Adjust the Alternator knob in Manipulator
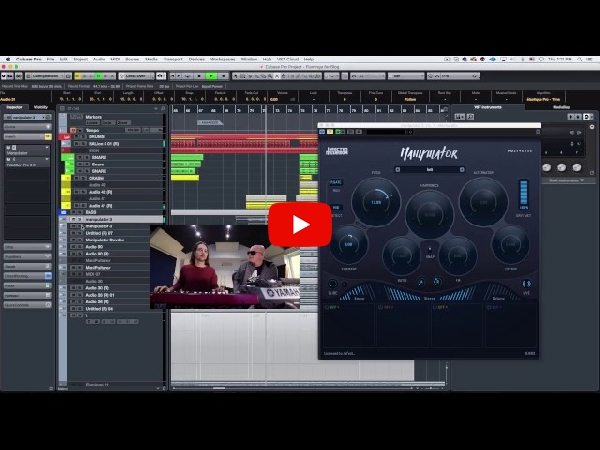Viewport: 600px width, 450px height. point(483,202)
